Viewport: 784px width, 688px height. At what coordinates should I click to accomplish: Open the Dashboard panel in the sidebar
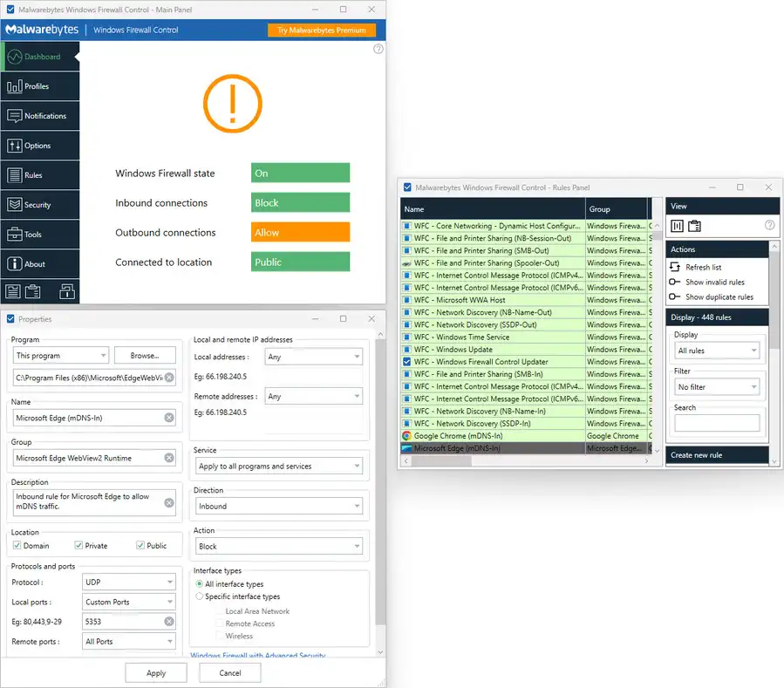(x=39, y=56)
